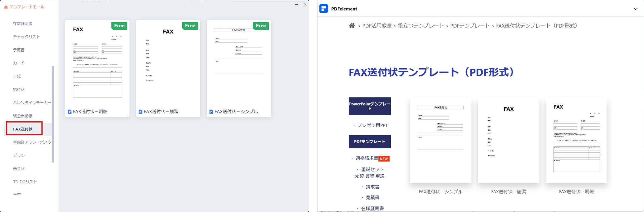Open FAX送付状－明瞭 preview on webpage
644x212 pixels.
(x=576, y=140)
